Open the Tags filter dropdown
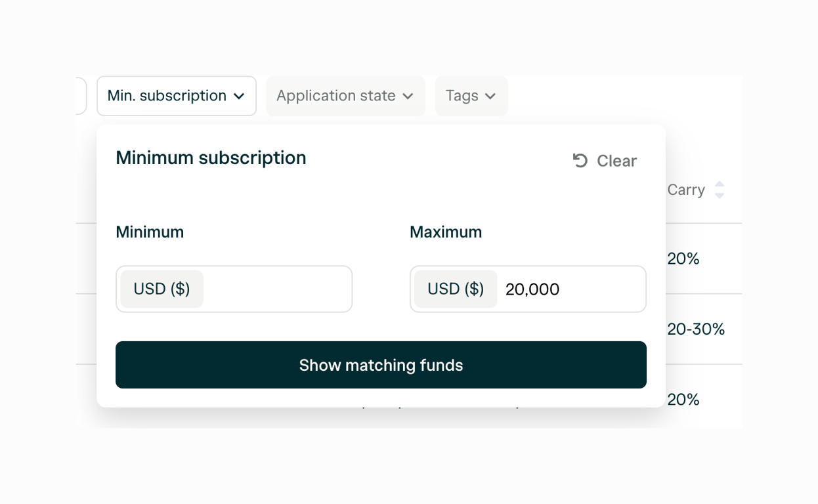The height and width of the screenshot is (504, 818). pyautogui.click(x=471, y=96)
